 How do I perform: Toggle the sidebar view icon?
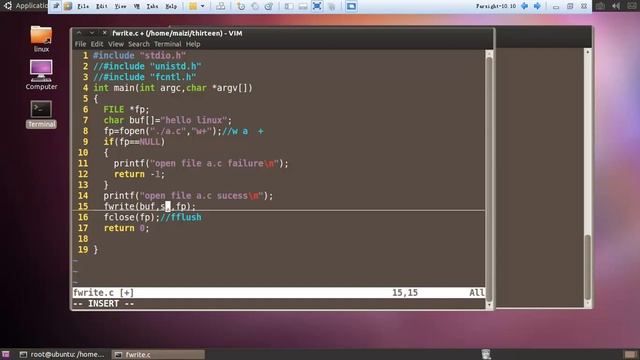tap(289, 6)
